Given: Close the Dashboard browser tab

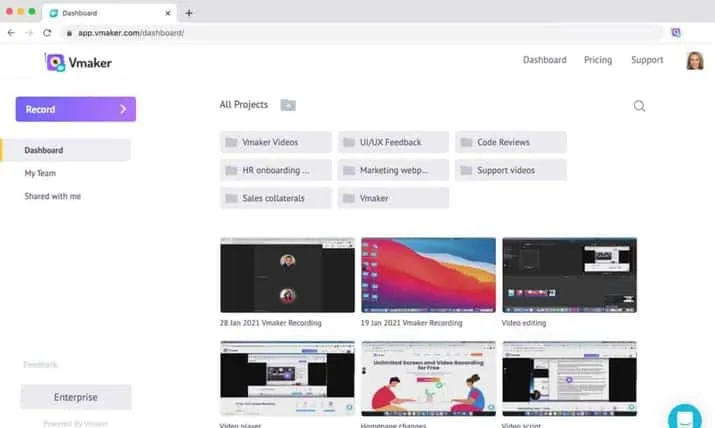Looking at the screenshot, I should 168,13.
